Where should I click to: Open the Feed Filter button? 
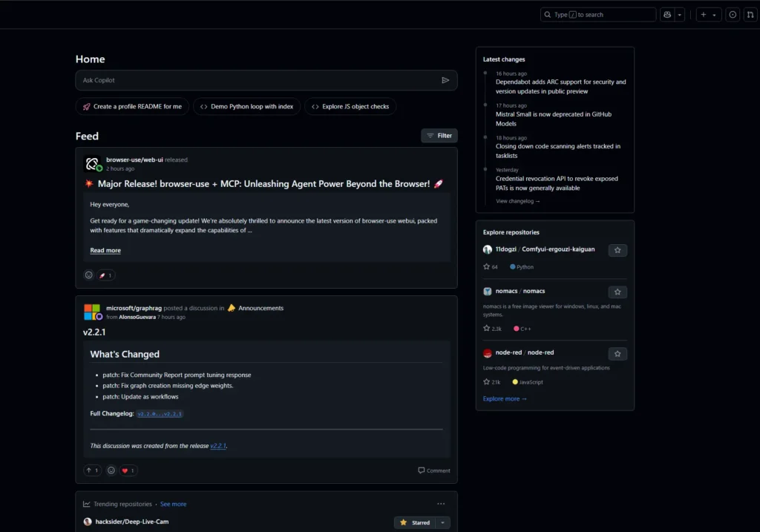point(439,136)
